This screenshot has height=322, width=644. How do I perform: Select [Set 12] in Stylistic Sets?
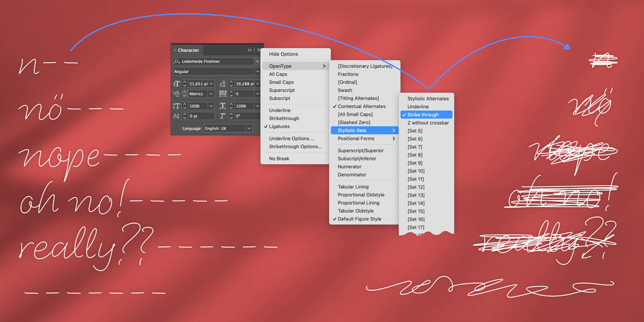click(416, 187)
